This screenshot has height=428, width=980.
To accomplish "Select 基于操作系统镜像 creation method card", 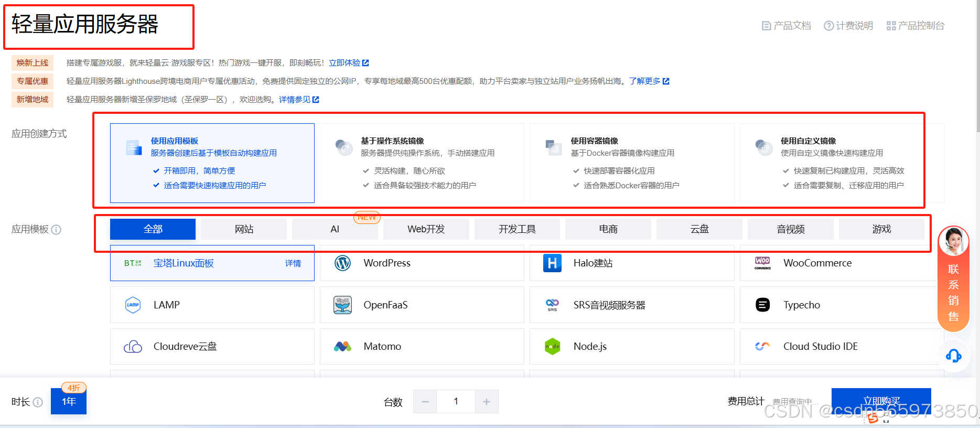I will (x=422, y=163).
